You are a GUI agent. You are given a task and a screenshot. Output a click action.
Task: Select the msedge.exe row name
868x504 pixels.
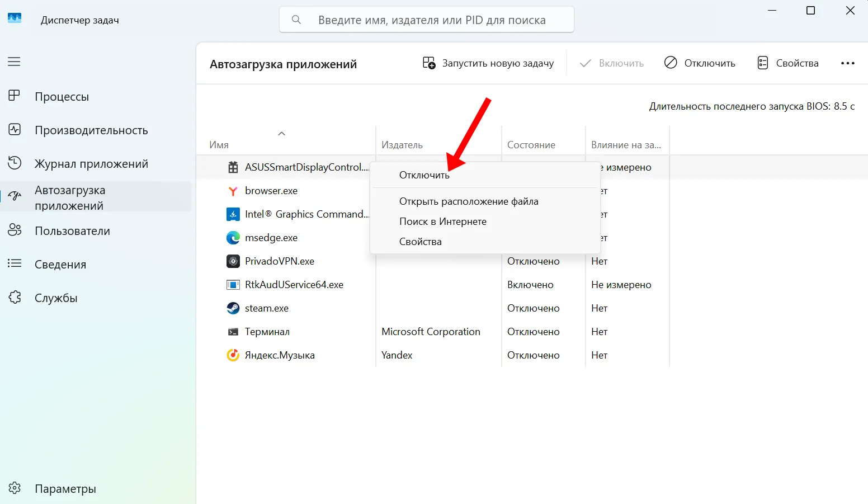pyautogui.click(x=271, y=238)
